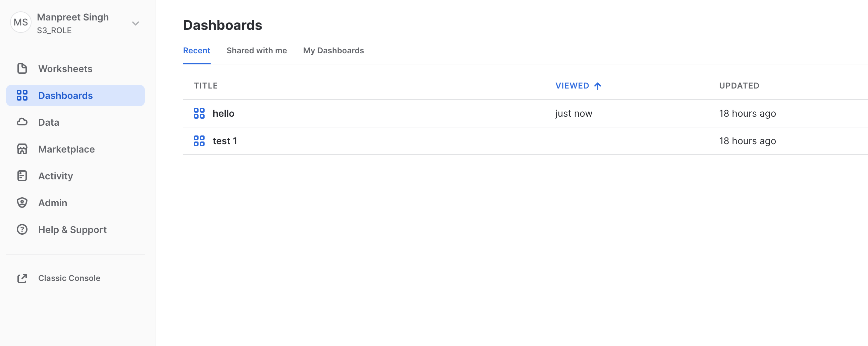The width and height of the screenshot is (868, 346).
Task: Sort by the UPDATED column header
Action: [739, 85]
